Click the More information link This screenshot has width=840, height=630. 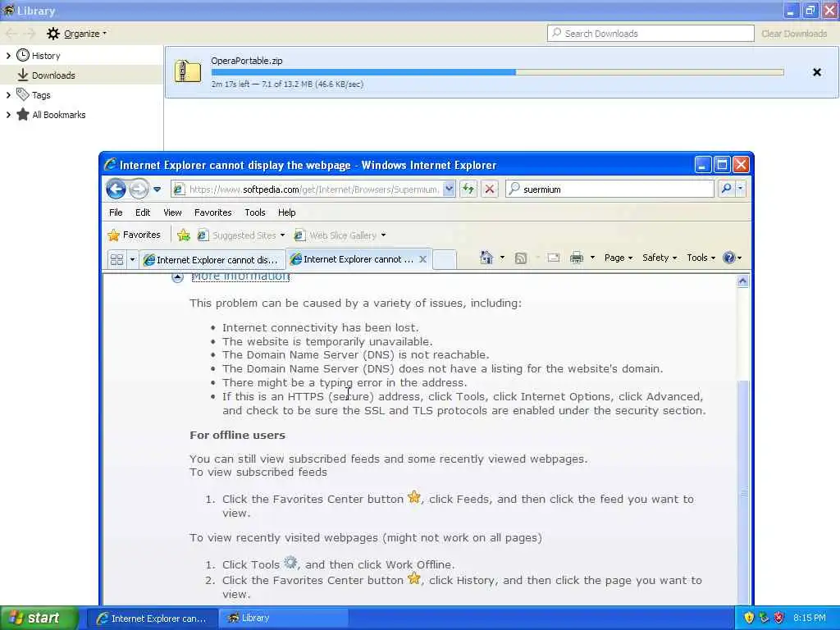click(240, 277)
